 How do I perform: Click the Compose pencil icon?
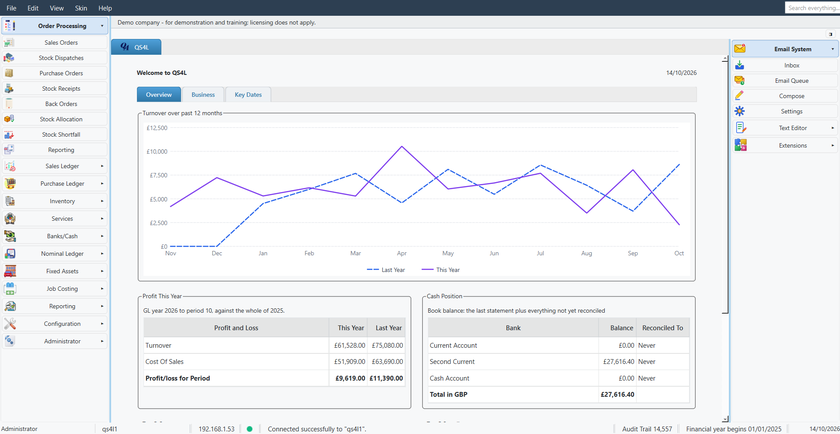tap(740, 96)
